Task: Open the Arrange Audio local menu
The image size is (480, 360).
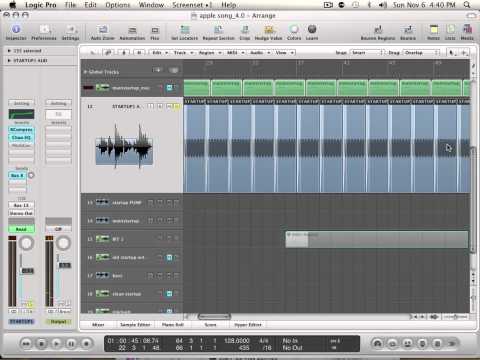Action: point(259,53)
